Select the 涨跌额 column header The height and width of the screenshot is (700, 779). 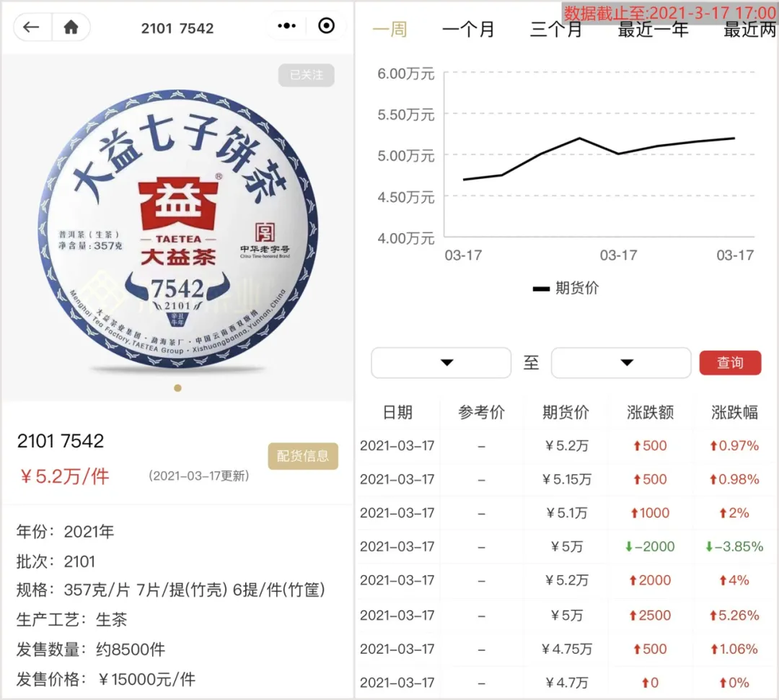point(651,412)
